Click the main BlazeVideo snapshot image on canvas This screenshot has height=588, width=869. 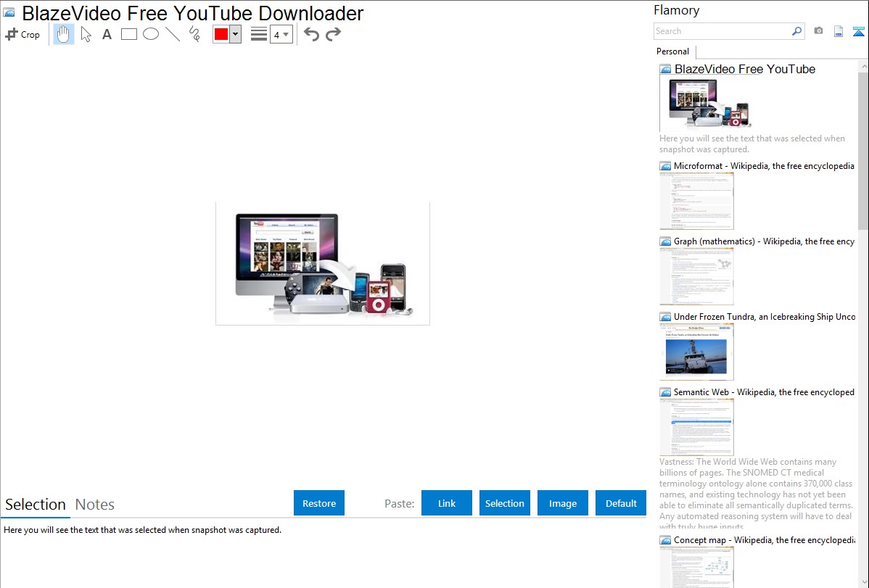(323, 264)
